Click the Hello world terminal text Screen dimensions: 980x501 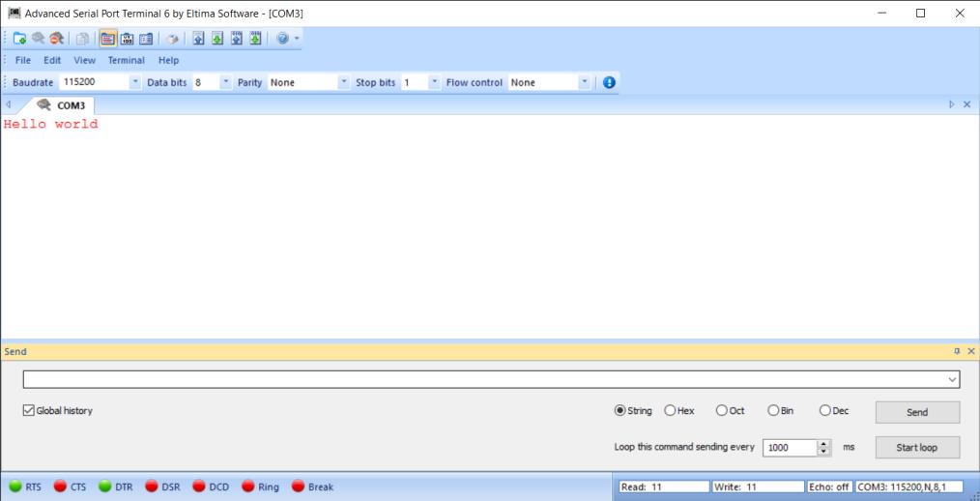click(x=50, y=124)
